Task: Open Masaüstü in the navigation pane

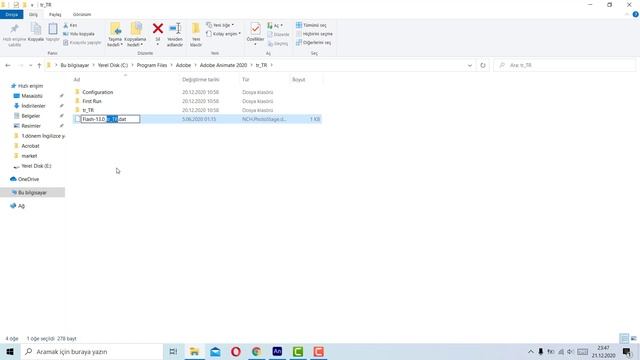Action: (32, 96)
